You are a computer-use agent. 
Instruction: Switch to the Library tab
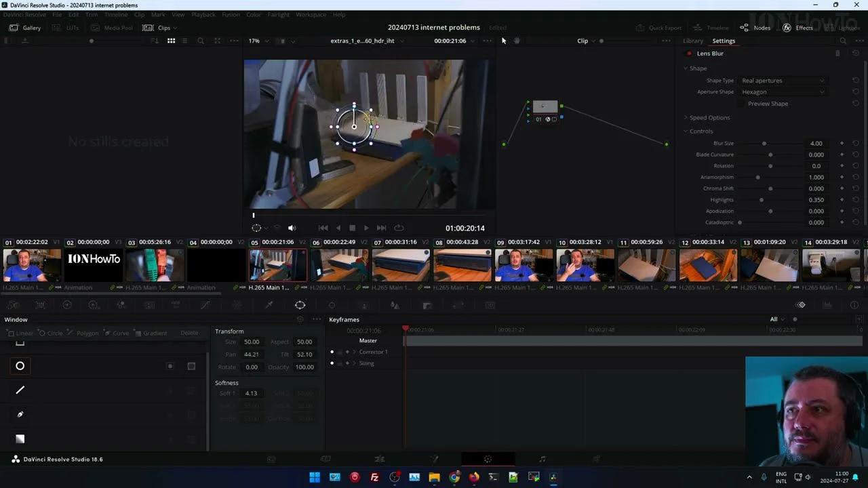pyautogui.click(x=692, y=41)
